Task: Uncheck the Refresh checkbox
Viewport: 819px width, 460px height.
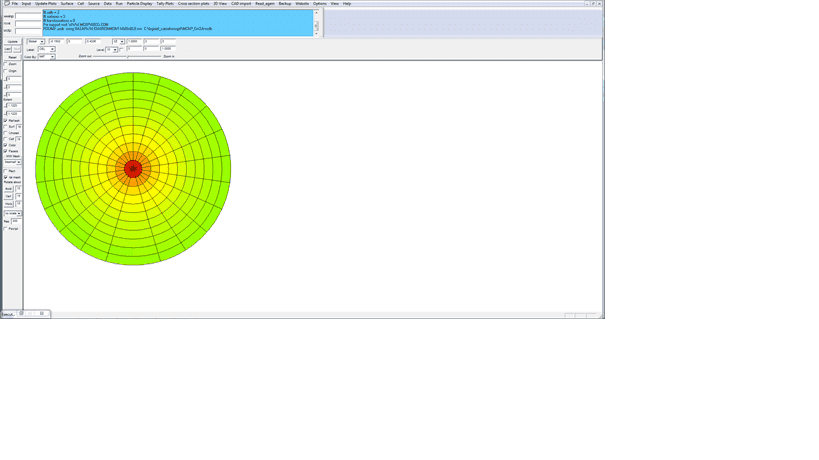Action: click(x=6, y=121)
